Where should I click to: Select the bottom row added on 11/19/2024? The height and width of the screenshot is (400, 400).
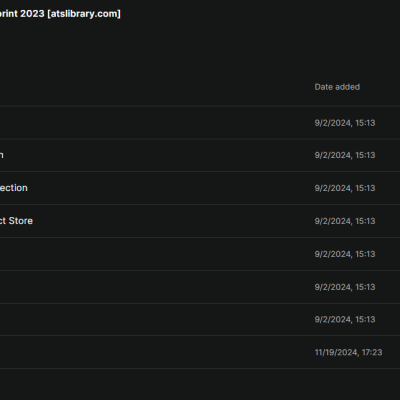[200, 352]
